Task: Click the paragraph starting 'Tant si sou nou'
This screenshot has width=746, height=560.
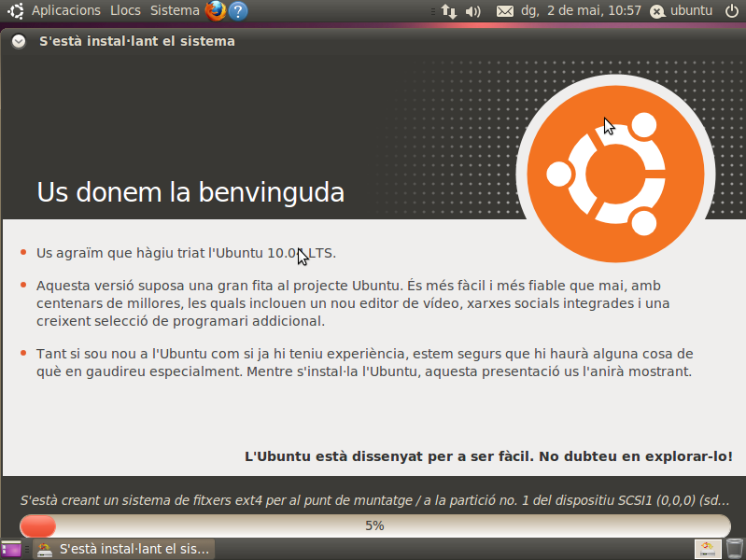Action: 365,362
